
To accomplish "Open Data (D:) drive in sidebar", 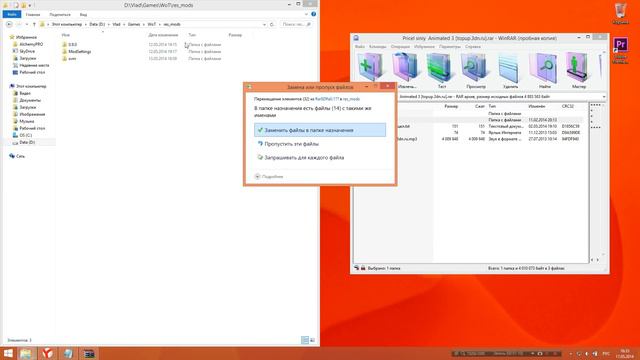I will pyautogui.click(x=27, y=142).
